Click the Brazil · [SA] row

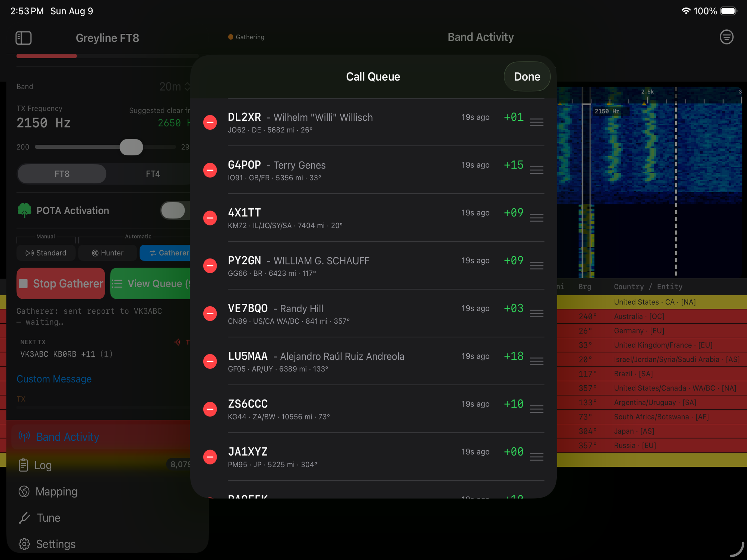652,374
